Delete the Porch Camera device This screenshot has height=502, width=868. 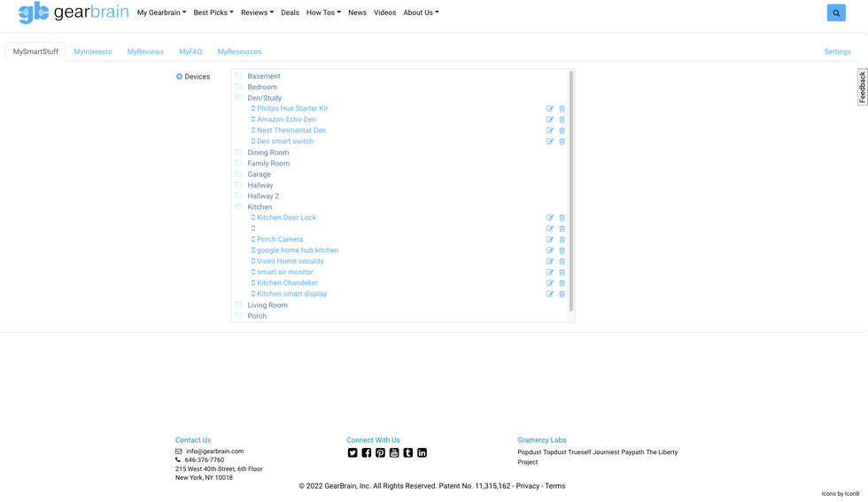click(x=562, y=240)
